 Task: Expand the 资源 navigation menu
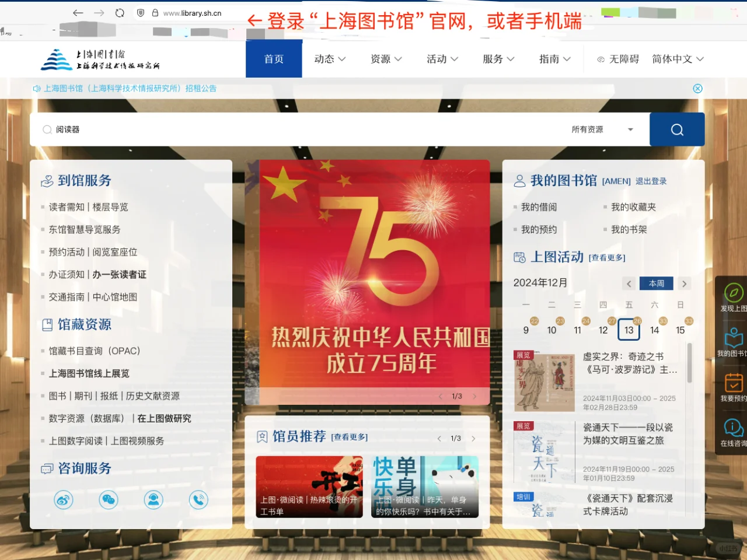386,59
